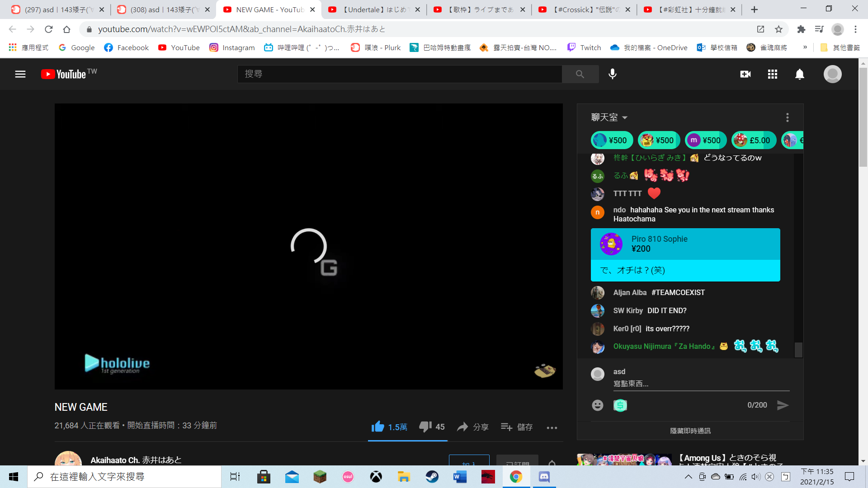Show more bookmarks with the chevron
868x488 pixels.
coord(805,47)
